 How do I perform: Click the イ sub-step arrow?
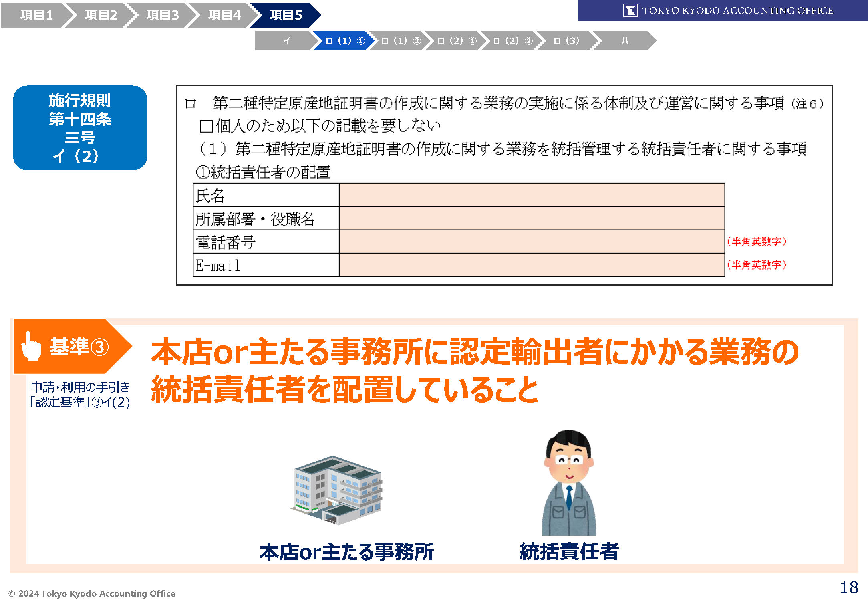tap(286, 41)
